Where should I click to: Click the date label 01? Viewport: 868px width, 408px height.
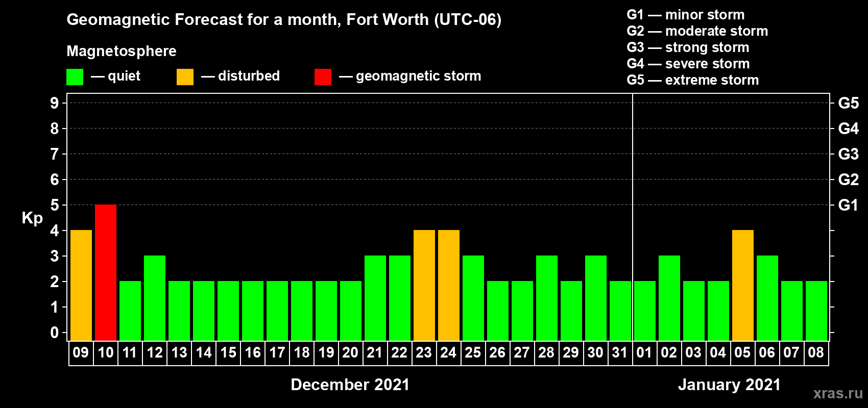coord(644,352)
